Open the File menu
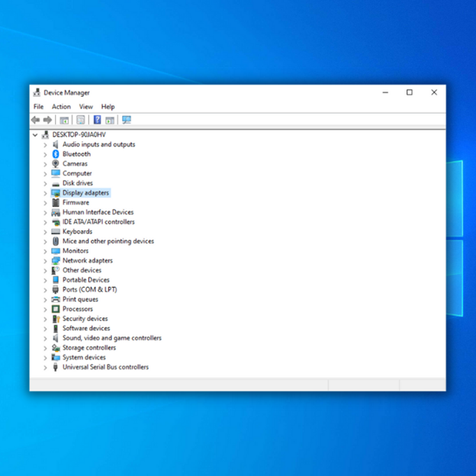This screenshot has width=476, height=476. pos(39,107)
